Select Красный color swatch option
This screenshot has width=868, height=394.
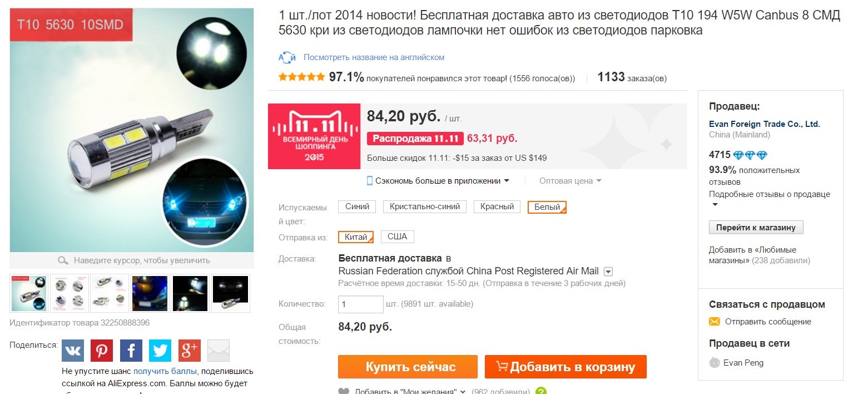[x=497, y=206]
